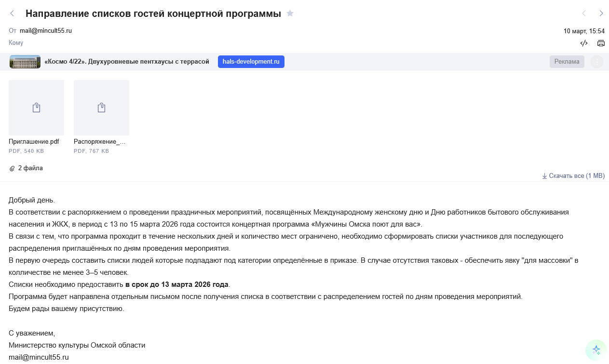Open the «Космо 4/22» ad title
Viewport: 609px width, 364px height.
(127, 62)
